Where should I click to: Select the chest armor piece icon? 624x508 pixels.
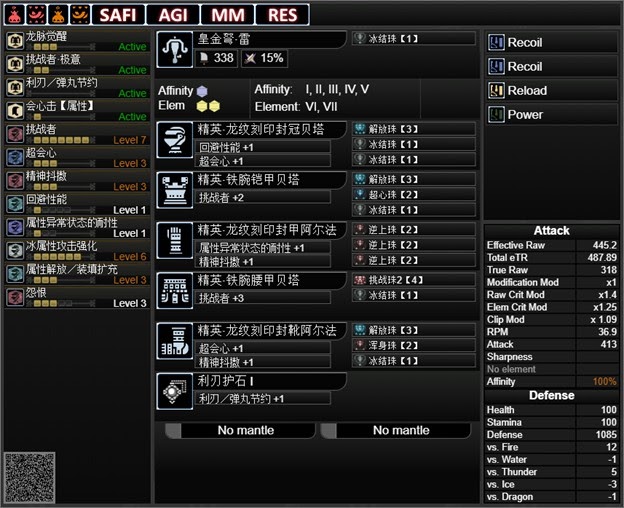(x=175, y=191)
